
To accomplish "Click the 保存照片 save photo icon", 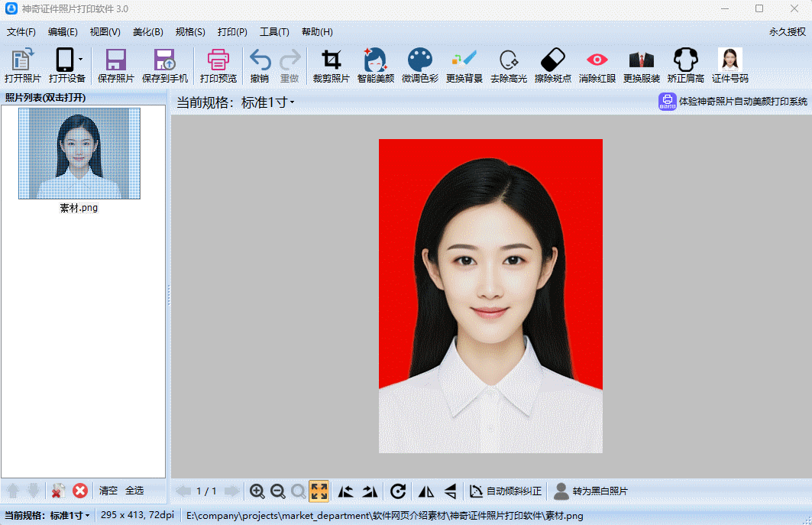I will pyautogui.click(x=115, y=66).
